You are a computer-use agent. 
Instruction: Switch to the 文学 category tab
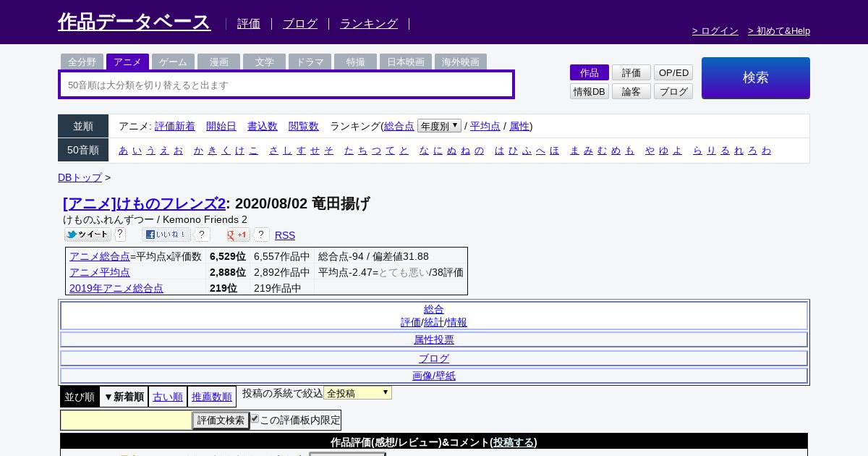point(264,62)
